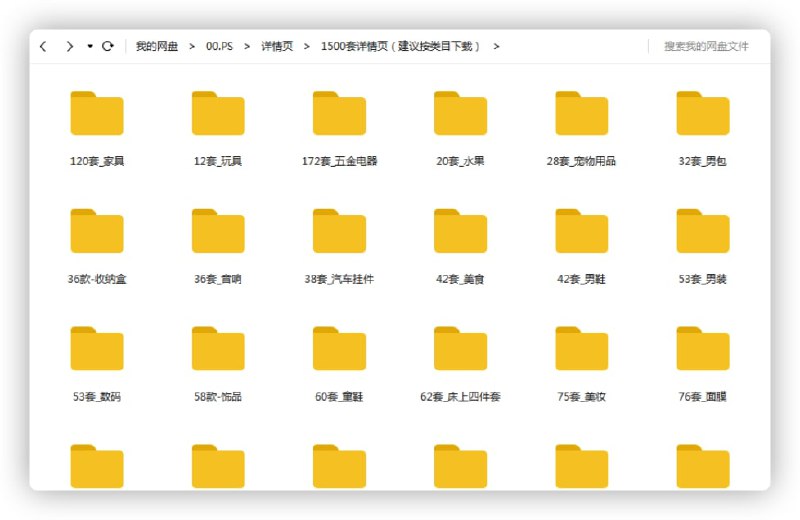
Task: Go back with the left arrow
Action: pyautogui.click(x=43, y=46)
